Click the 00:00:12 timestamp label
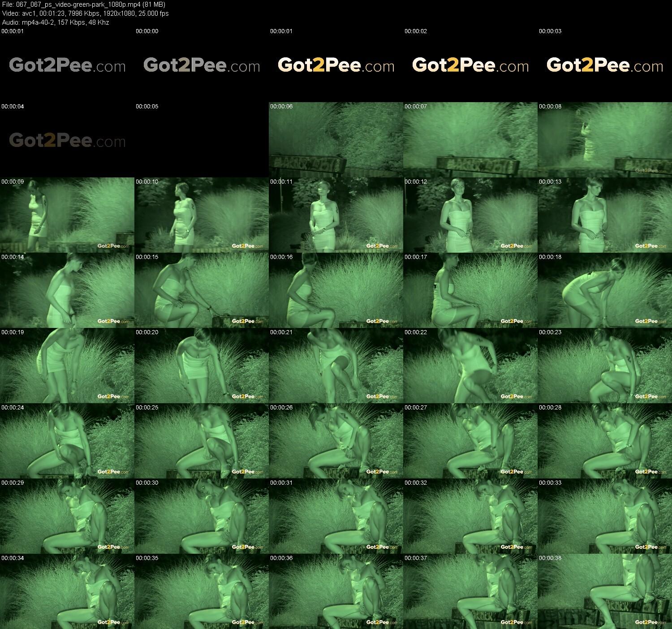Viewport: 672px width, 629px height. coord(416,182)
